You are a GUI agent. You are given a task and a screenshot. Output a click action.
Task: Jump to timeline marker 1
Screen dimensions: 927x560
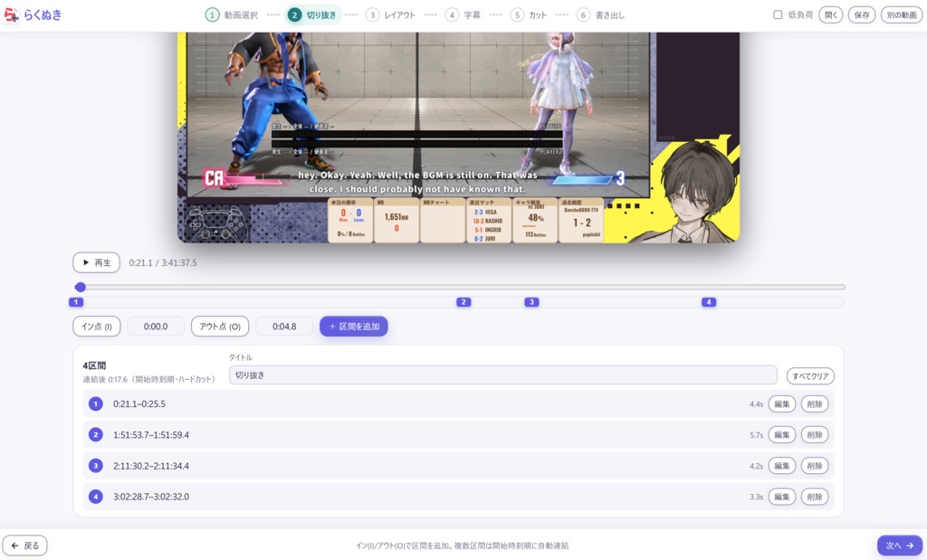[76, 302]
